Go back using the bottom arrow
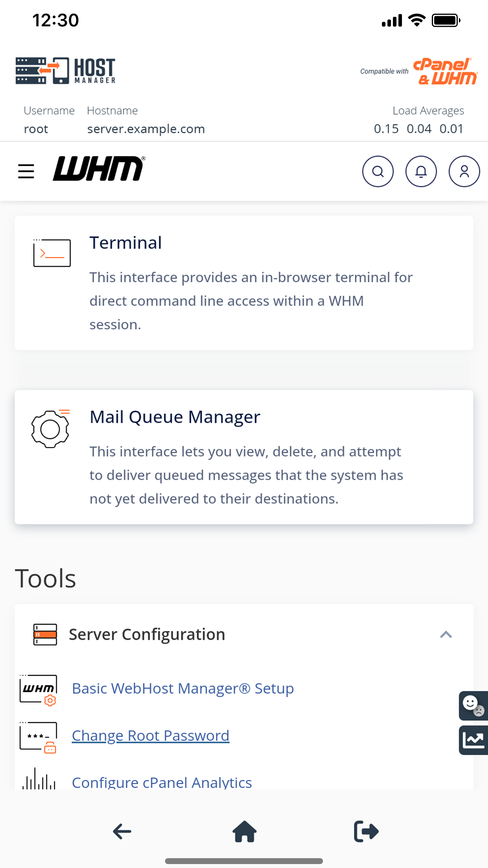The width and height of the screenshot is (488, 868). pyautogui.click(x=122, y=831)
